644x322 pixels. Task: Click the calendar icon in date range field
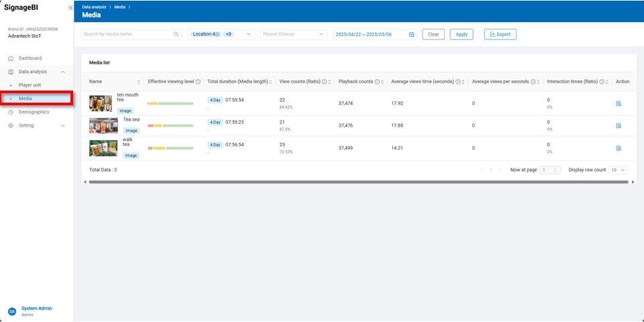point(411,34)
